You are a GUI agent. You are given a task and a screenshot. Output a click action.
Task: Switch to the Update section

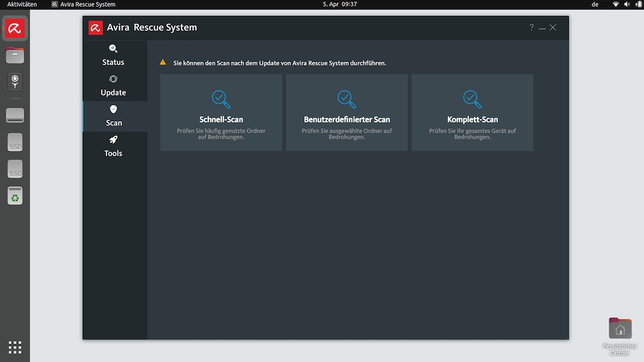click(113, 86)
